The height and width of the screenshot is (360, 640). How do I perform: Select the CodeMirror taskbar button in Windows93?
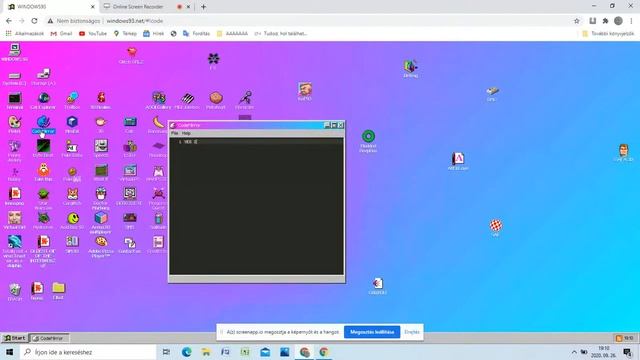(x=49, y=338)
